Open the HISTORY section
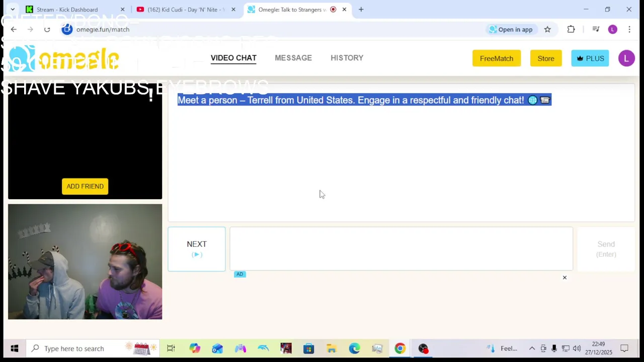 (347, 58)
